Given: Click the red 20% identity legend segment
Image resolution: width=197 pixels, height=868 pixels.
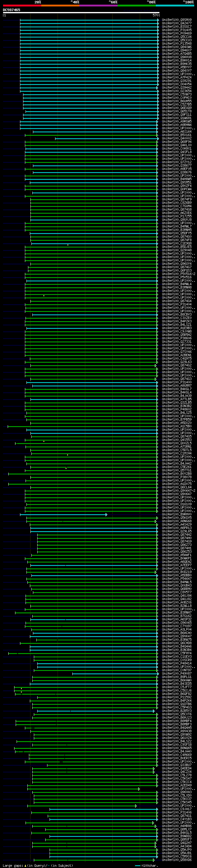Looking at the screenshot, I should [x=22, y=6].
